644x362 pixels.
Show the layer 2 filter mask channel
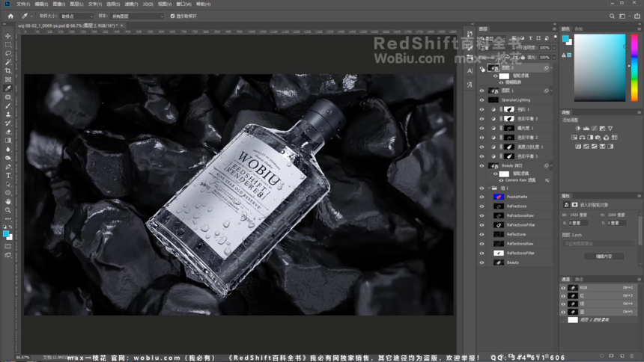pos(563,319)
